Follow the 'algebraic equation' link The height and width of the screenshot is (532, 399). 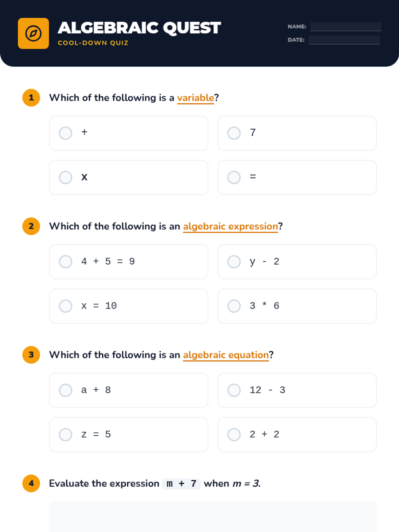(225, 355)
